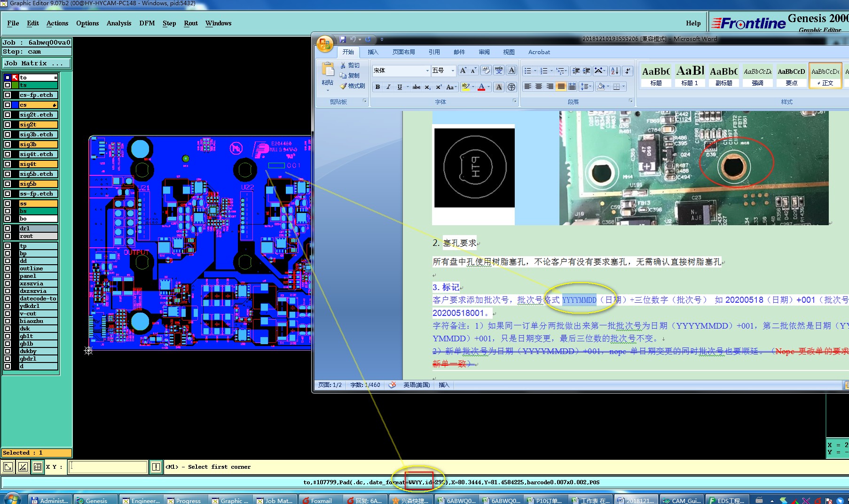This screenshot has height=504, width=849.
Task: Open the Help menu in Genesis
Action: tap(693, 23)
